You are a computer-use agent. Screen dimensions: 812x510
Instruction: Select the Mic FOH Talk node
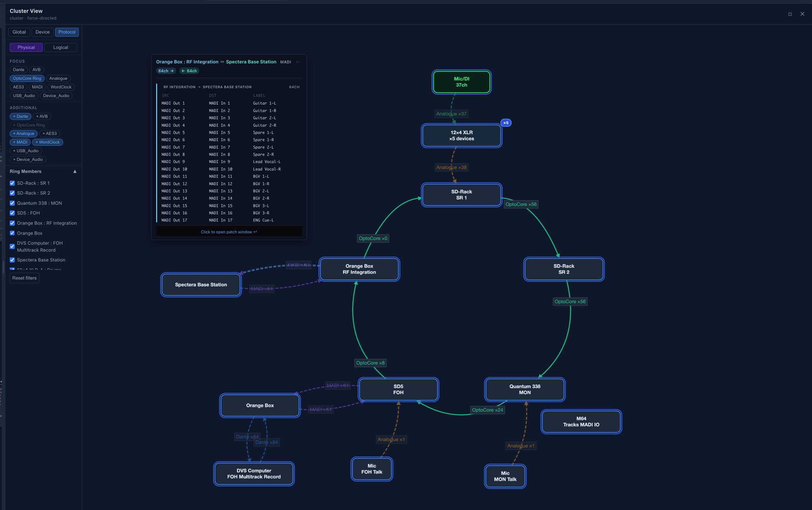(372, 469)
